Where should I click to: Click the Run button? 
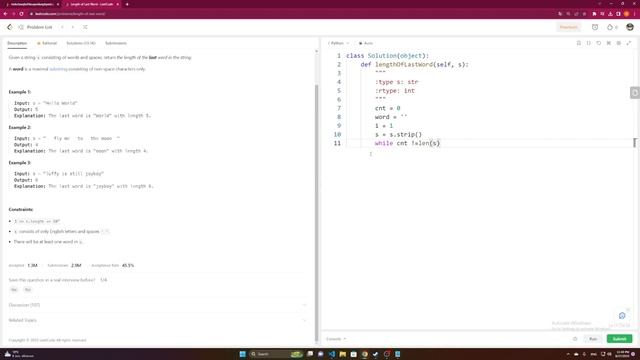593,339
